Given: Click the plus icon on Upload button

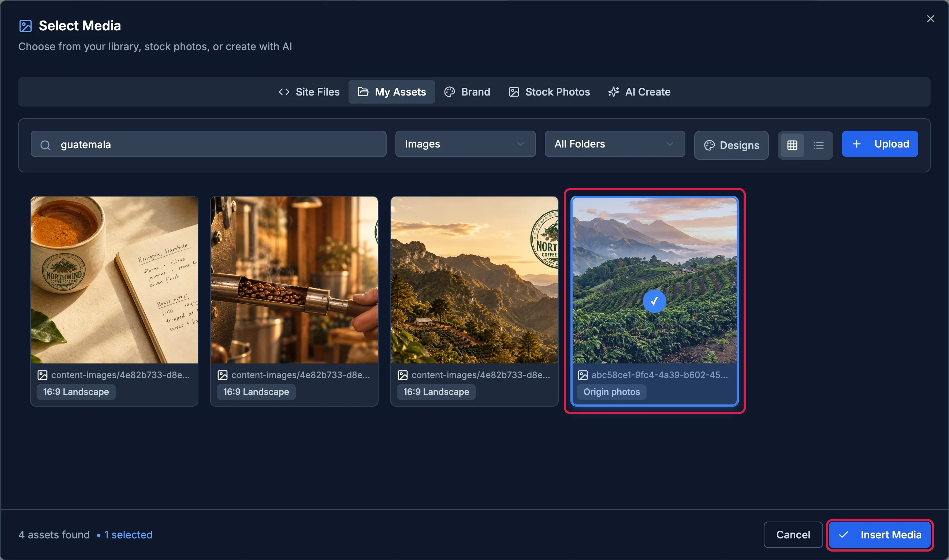Looking at the screenshot, I should click(856, 144).
